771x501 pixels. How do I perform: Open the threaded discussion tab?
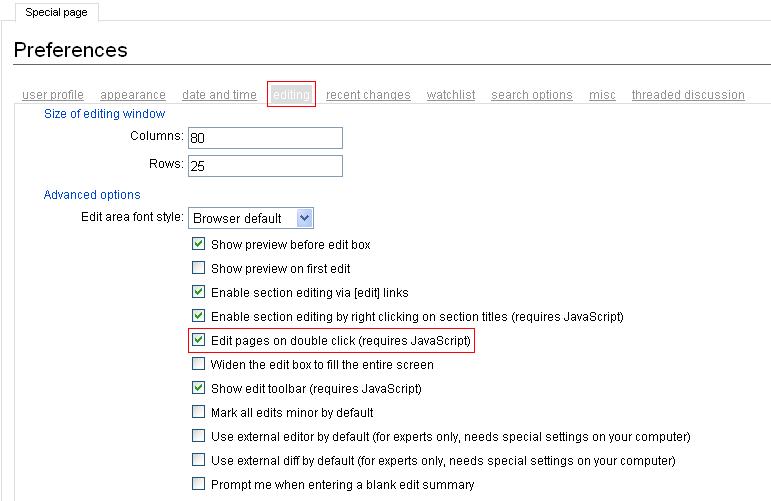(688, 95)
